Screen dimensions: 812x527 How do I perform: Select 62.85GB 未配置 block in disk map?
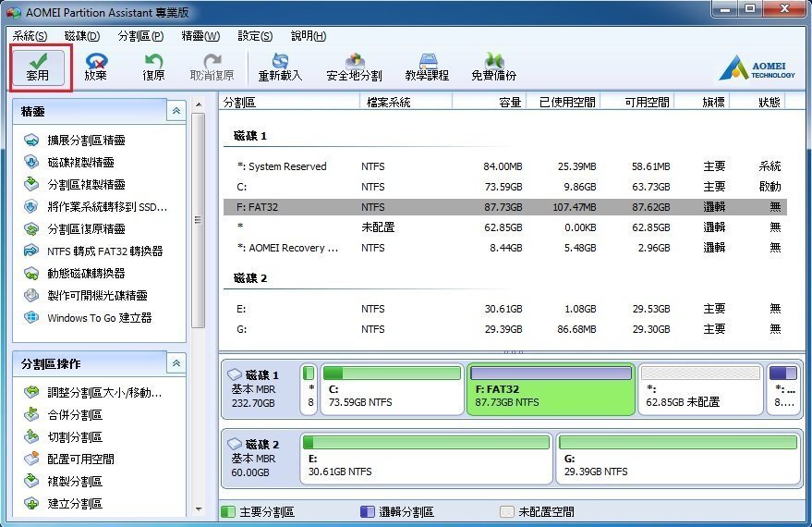(700, 389)
